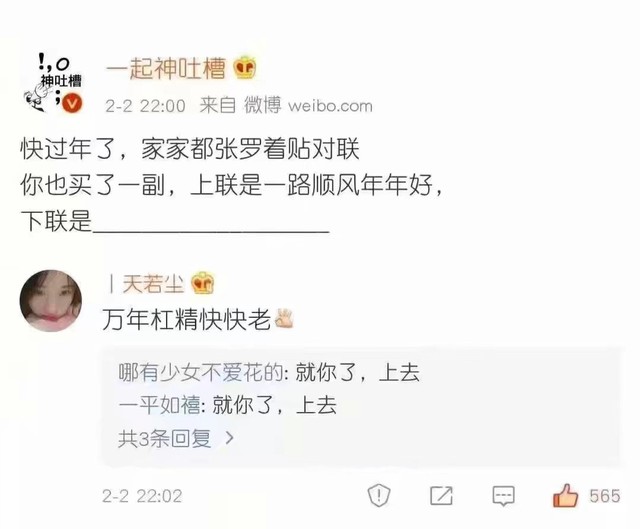640x529 pixels.
Task: Tap the post text 快过年了
Action: point(67,149)
